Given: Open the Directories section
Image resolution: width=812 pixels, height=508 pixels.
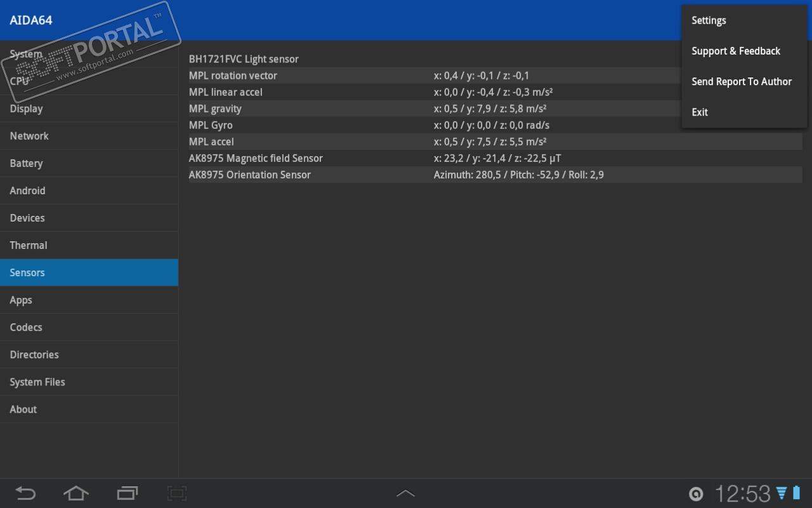Looking at the screenshot, I should coord(89,354).
